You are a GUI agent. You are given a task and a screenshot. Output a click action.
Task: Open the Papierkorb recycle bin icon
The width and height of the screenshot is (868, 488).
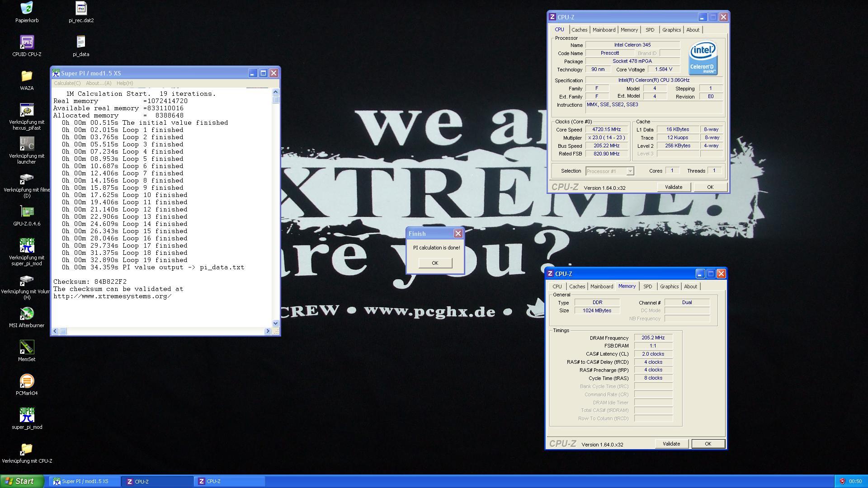point(27,8)
